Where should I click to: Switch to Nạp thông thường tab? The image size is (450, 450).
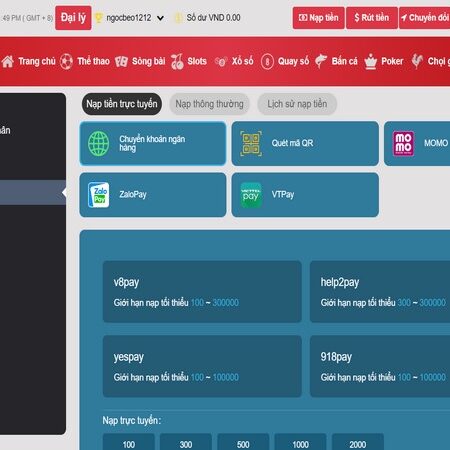(x=209, y=104)
